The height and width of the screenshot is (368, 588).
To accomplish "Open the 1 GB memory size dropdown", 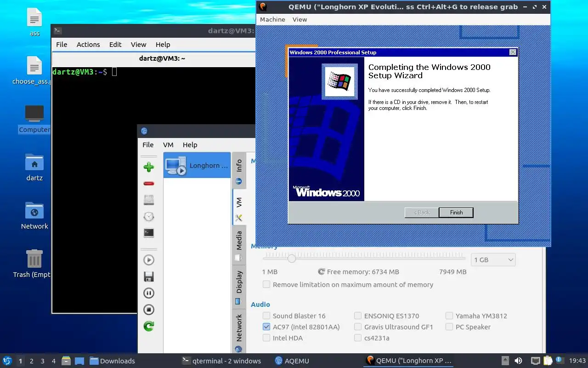I will pos(493,260).
